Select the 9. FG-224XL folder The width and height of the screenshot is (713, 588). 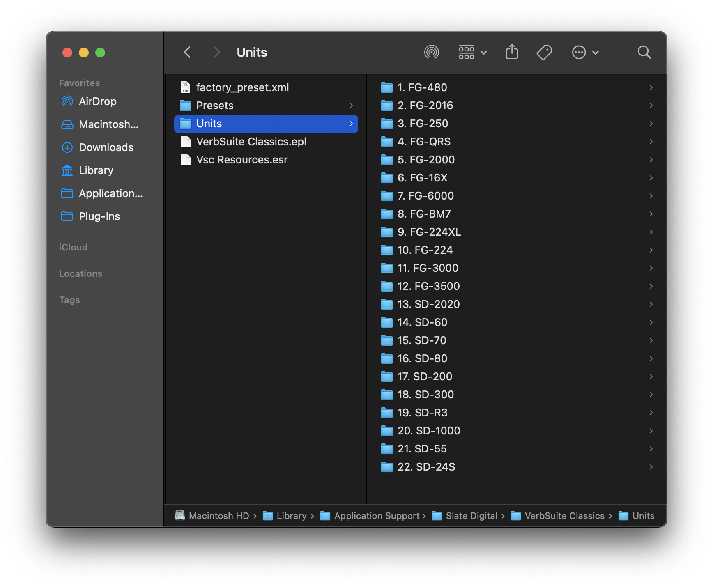(517, 232)
